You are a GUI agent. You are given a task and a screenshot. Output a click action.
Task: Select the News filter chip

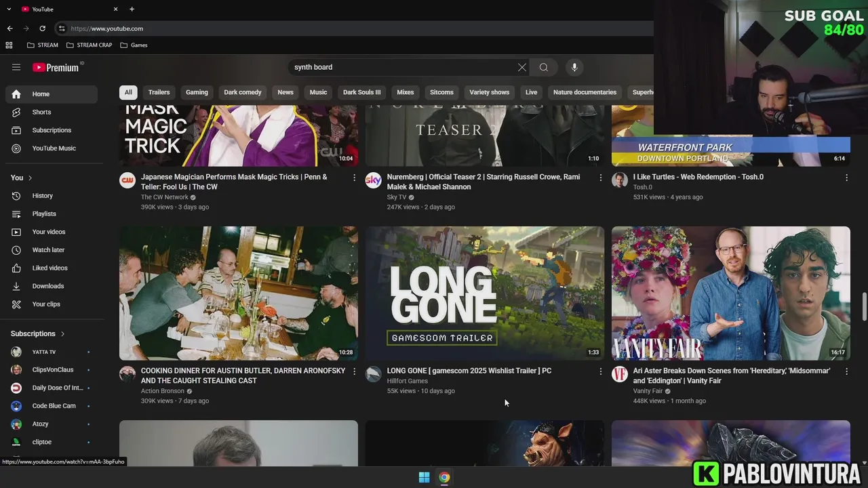(285, 92)
